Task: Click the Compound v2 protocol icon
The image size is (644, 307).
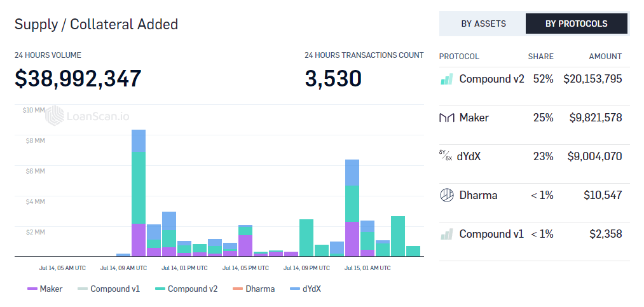Action: 446,79
